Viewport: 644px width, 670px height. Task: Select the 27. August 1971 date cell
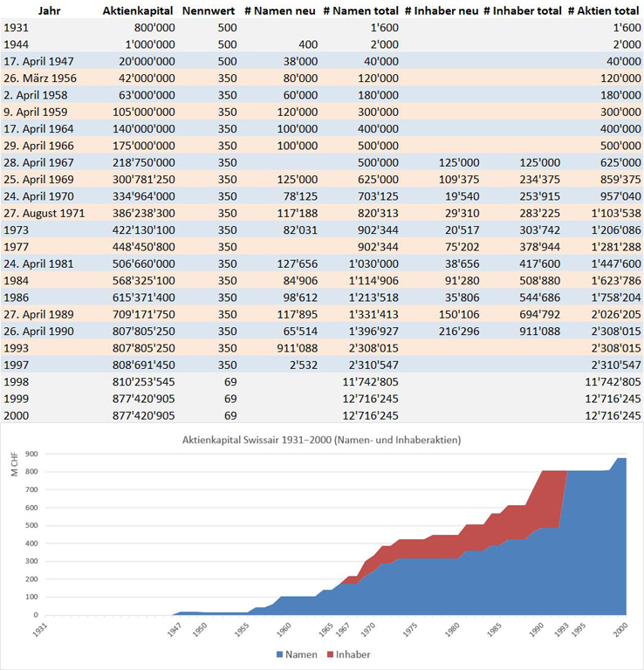pyautogui.click(x=44, y=213)
